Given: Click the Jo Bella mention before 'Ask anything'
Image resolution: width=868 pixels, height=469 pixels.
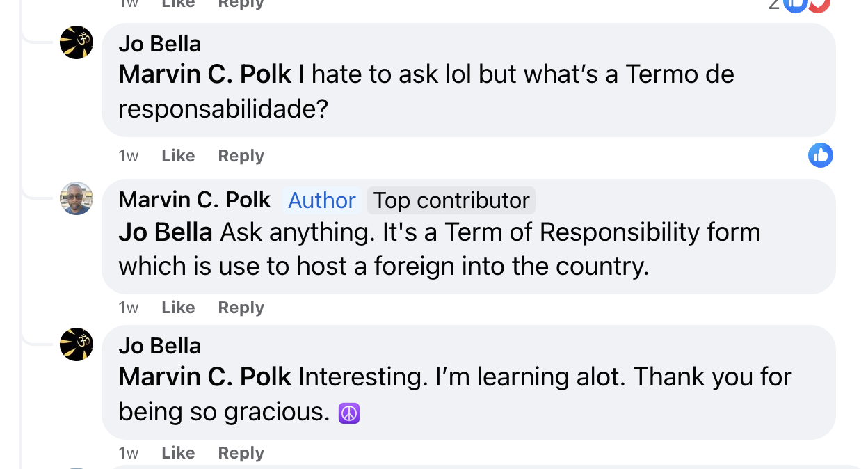Looking at the screenshot, I should [x=166, y=232].
